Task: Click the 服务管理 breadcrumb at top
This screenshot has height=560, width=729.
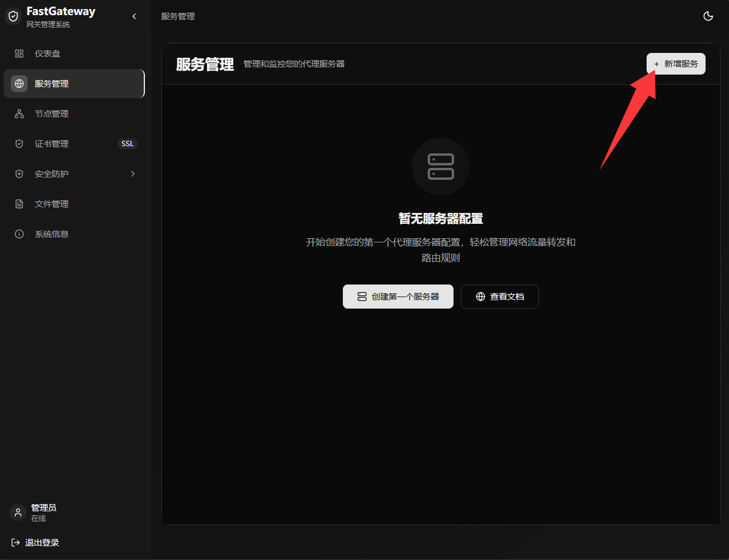Action: click(x=178, y=16)
